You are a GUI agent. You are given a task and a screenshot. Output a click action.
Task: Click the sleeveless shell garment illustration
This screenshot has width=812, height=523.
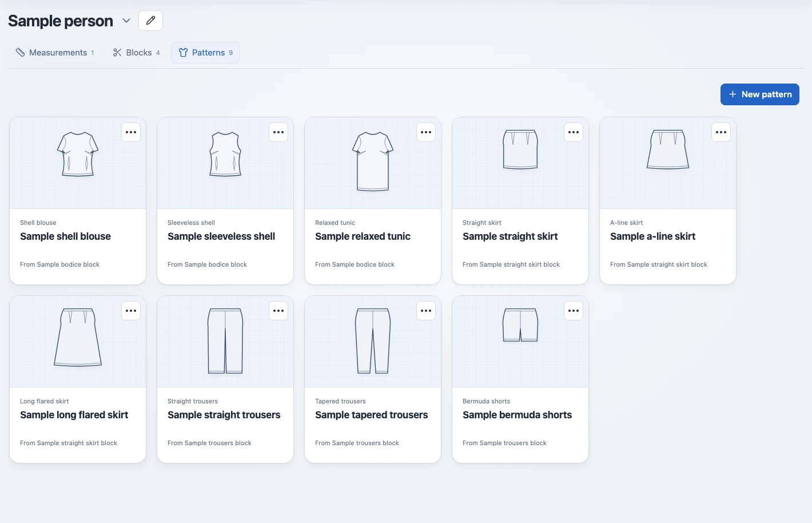click(225, 154)
